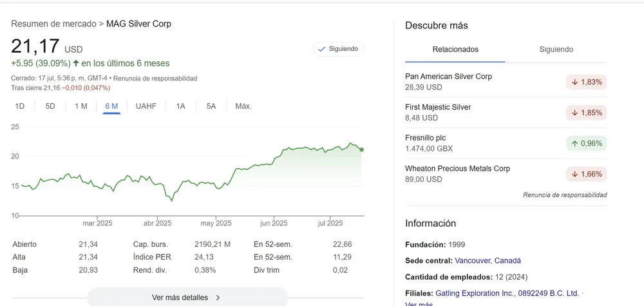Select the 5D time range tab
644x306 pixels.
50,106
